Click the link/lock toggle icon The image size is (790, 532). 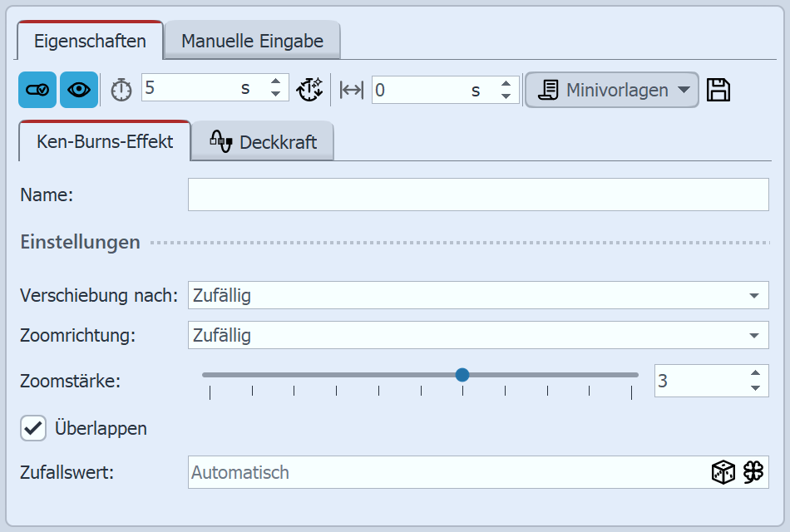pos(37,90)
